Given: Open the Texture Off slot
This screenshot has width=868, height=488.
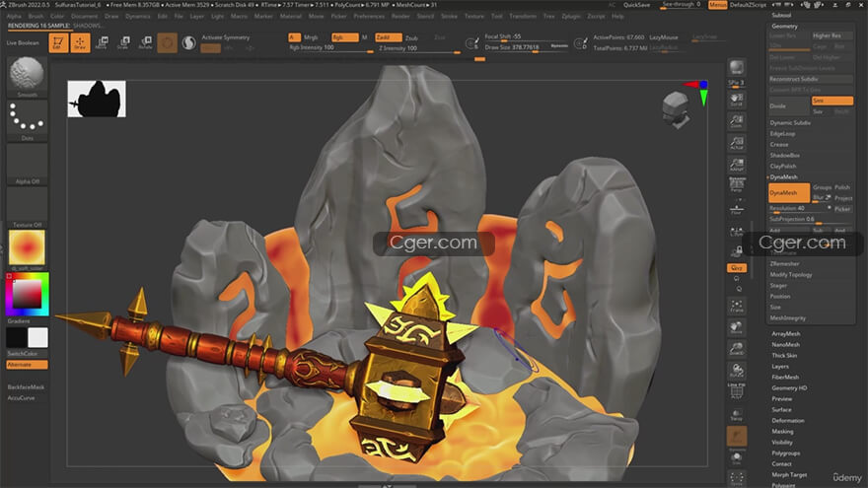Looking at the screenshot, I should [x=27, y=207].
